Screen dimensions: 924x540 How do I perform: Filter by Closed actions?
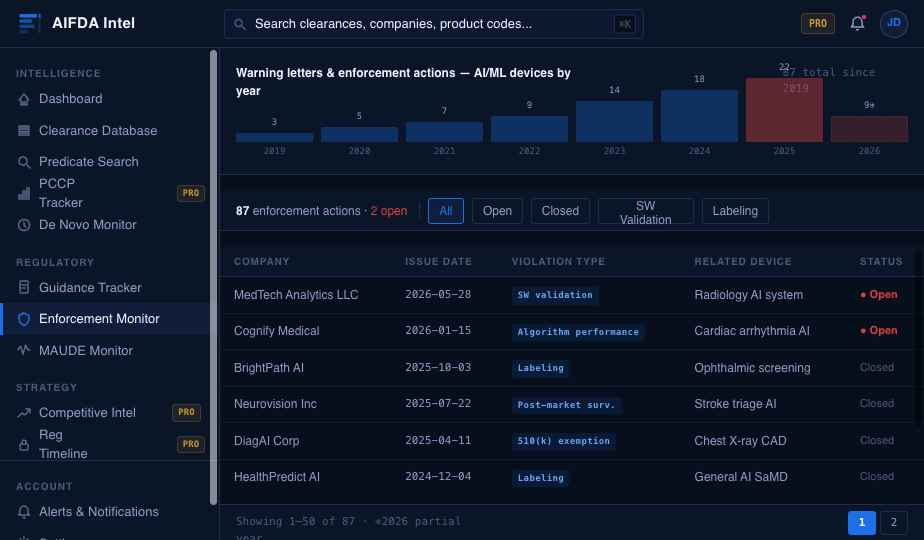(x=560, y=211)
